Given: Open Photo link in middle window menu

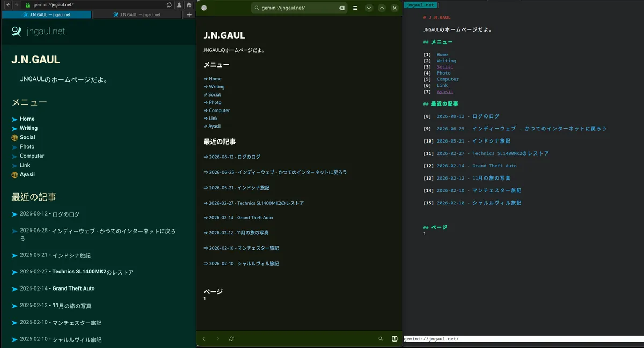Looking at the screenshot, I should pyautogui.click(x=213, y=102).
